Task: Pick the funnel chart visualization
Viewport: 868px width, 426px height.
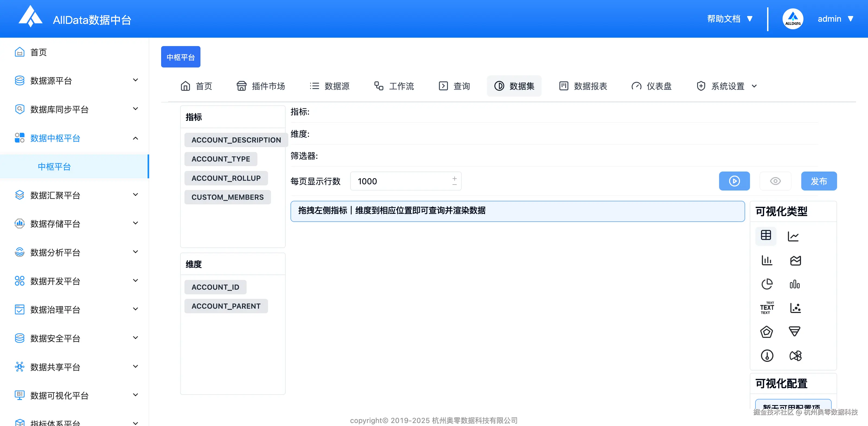Action: click(794, 332)
